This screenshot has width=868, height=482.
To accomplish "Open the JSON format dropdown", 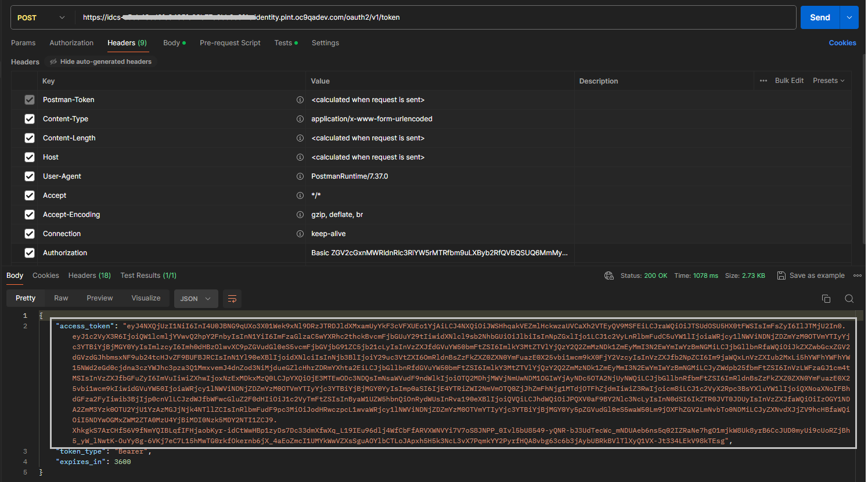I will tap(196, 299).
